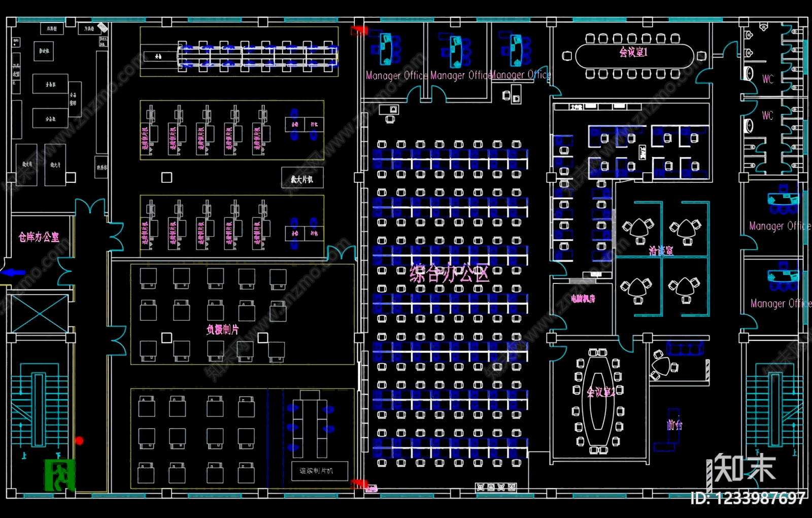Image resolution: width=812 pixels, height=518 pixels.
Task: Click the green emergency exit sign
Action: (x=60, y=475)
